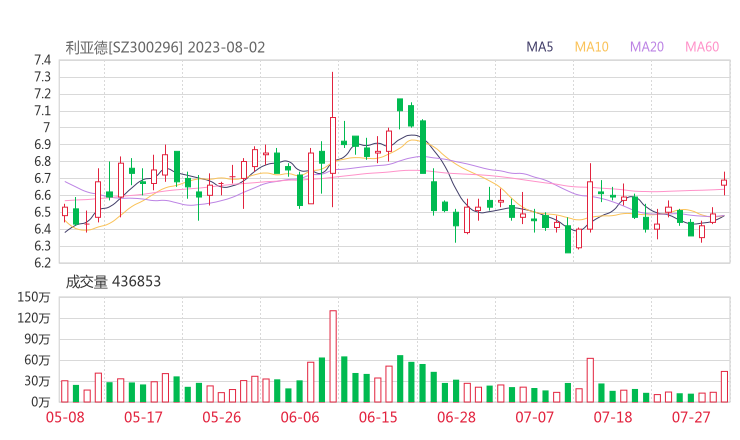Image resolution: width=740 pixels, height=440 pixels.
Task: Click the 07-18 date axis label
Action: pyautogui.click(x=613, y=417)
